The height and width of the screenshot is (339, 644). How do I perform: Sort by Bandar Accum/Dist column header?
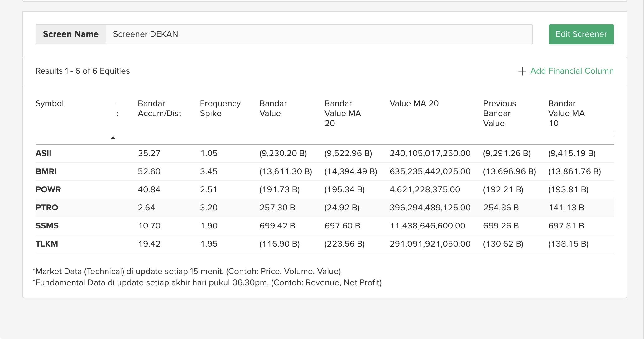pos(159,108)
